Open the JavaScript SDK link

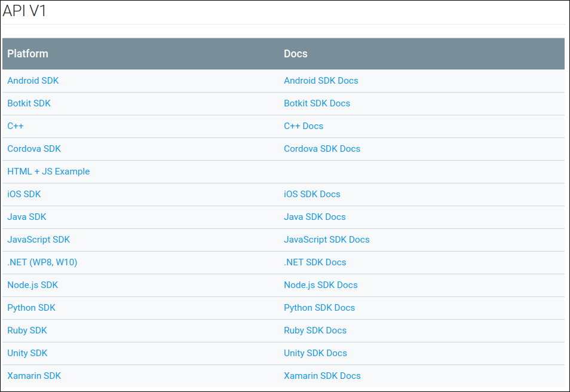click(38, 240)
